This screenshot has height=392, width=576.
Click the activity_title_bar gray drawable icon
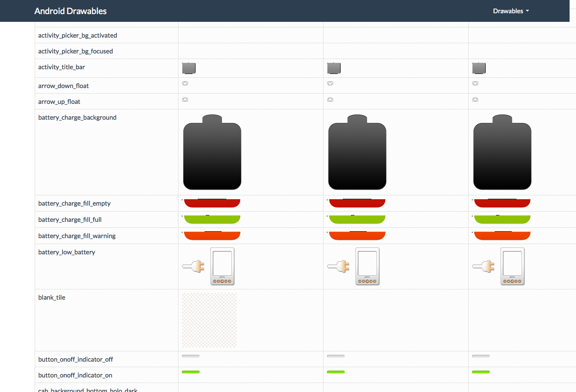[x=189, y=68]
